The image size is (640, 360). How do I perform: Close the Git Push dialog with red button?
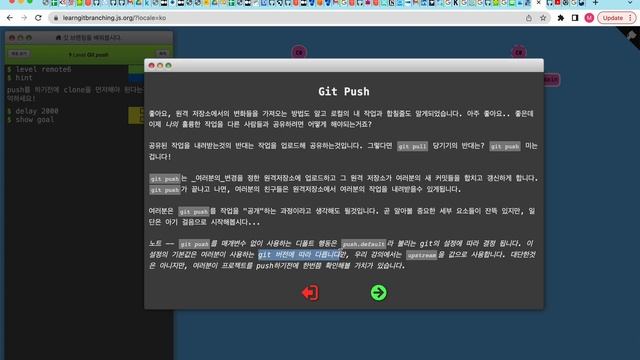tap(151, 65)
